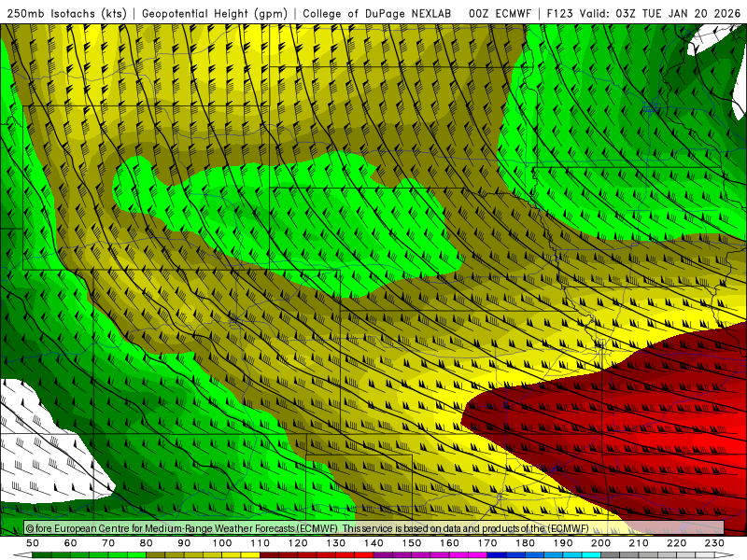The width and height of the screenshot is (747, 560).
Task: Click the '160' value on the color scale
Action: [x=449, y=543]
